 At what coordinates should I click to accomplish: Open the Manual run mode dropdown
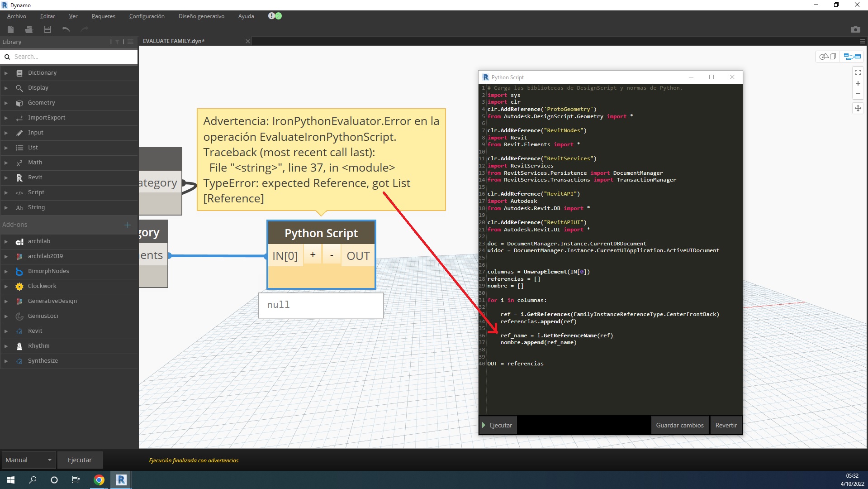point(28,460)
